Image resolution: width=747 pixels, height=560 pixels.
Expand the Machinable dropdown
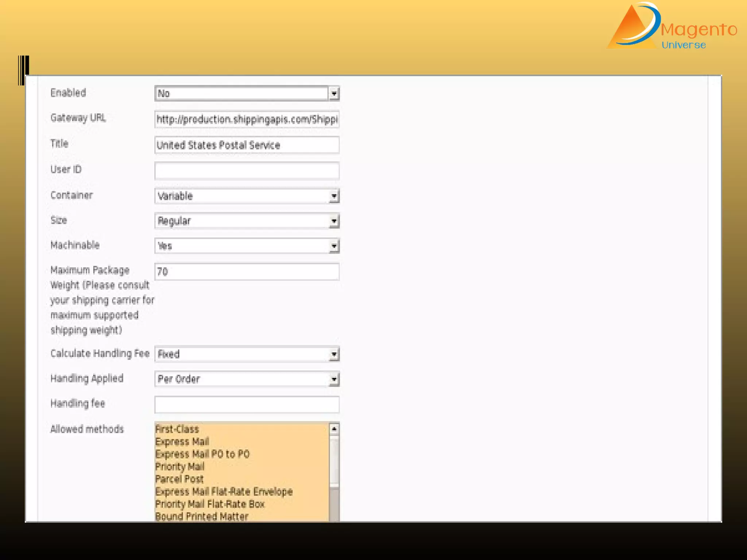(x=247, y=246)
